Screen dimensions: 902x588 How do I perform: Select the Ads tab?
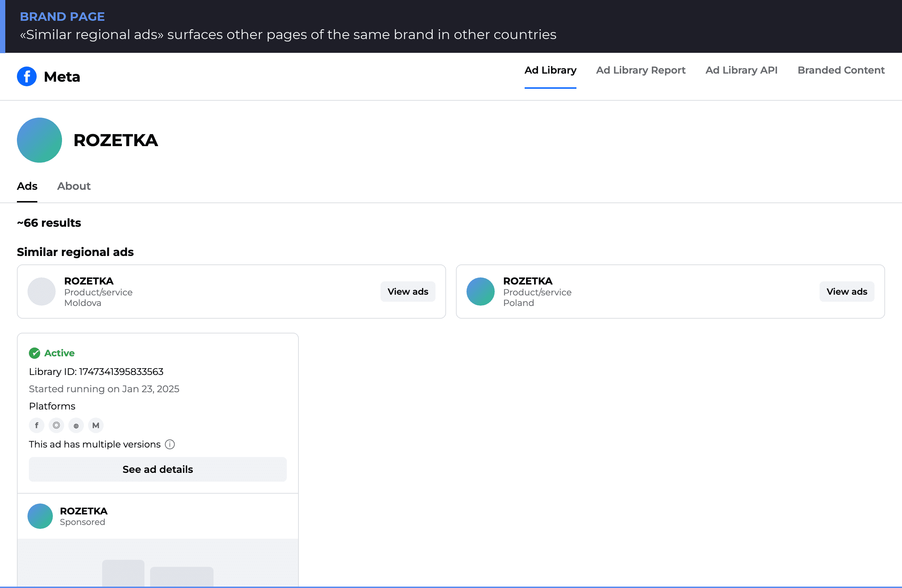(x=27, y=186)
